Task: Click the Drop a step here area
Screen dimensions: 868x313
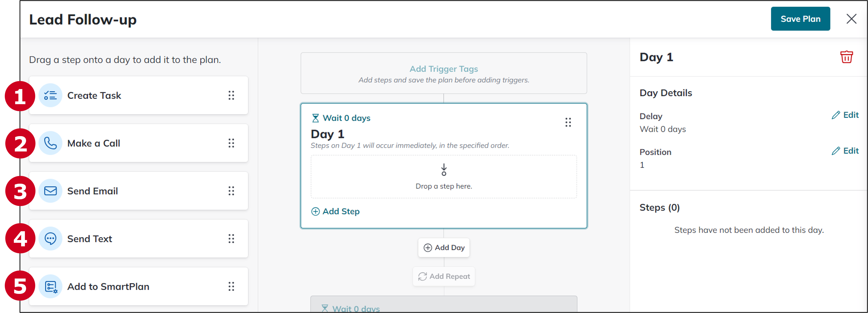Action: (444, 177)
